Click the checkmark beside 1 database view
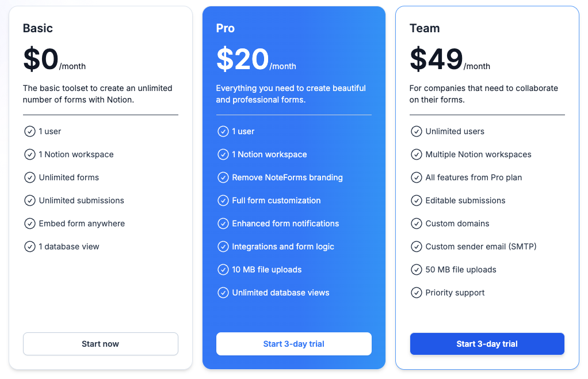Screen dimensions: 588x379 (30, 247)
